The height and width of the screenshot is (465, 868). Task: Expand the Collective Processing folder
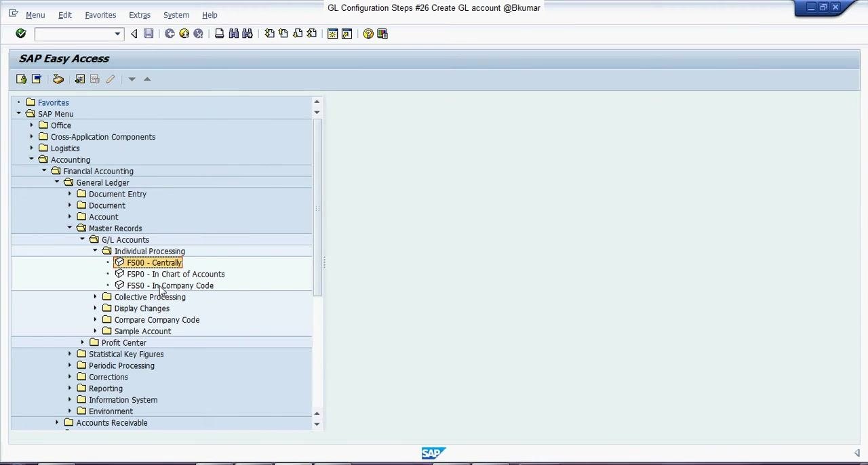pos(95,297)
